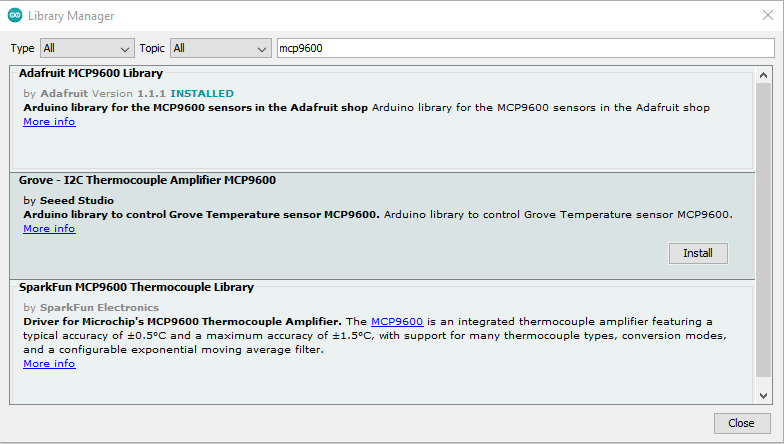Open More info for Adafruit MCP9600 Library
Viewport: 784px width, 444px height.
(x=49, y=122)
